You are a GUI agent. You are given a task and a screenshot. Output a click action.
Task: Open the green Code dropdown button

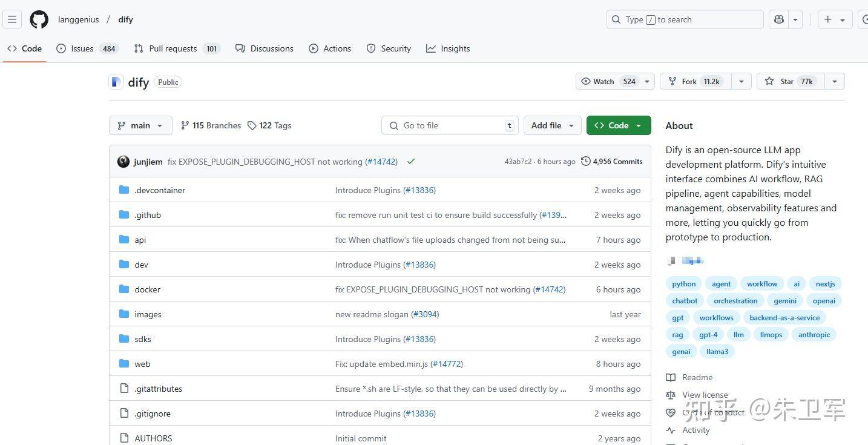pos(619,125)
